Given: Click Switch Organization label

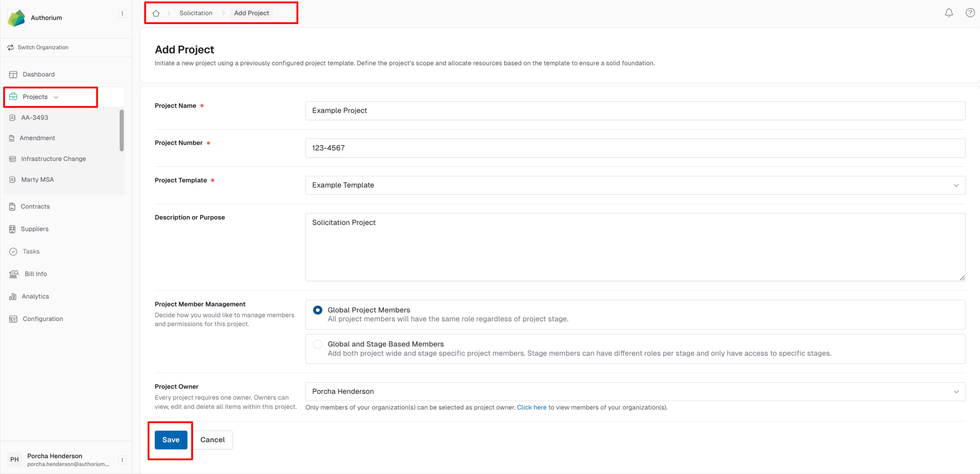Looking at the screenshot, I should click(43, 48).
